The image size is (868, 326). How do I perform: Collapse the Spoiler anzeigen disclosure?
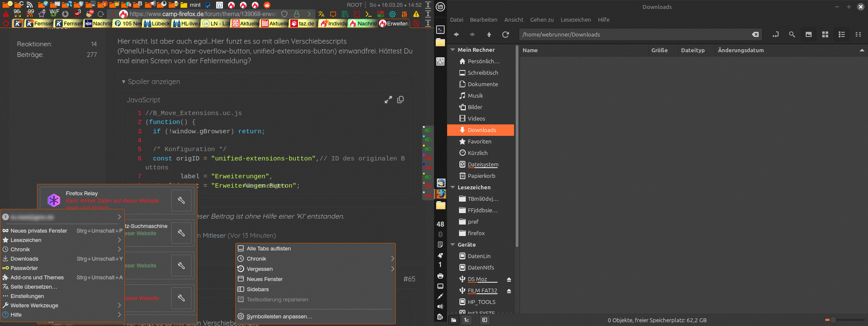[123, 82]
